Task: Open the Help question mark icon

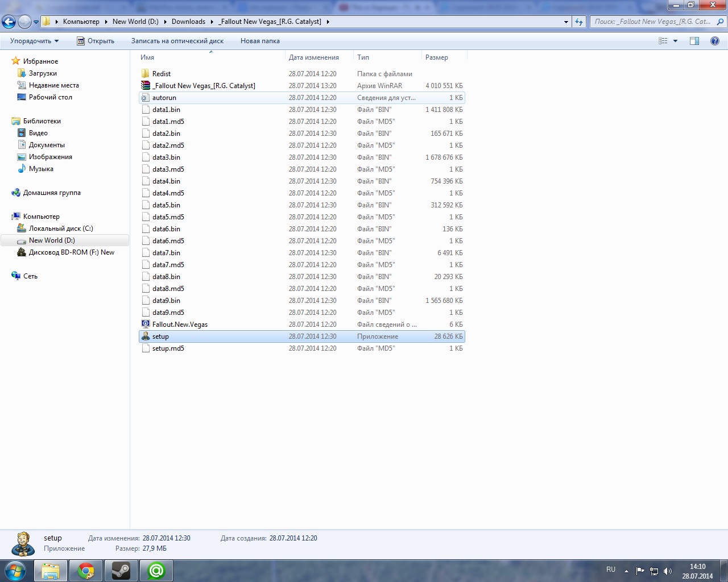Action: coord(715,41)
